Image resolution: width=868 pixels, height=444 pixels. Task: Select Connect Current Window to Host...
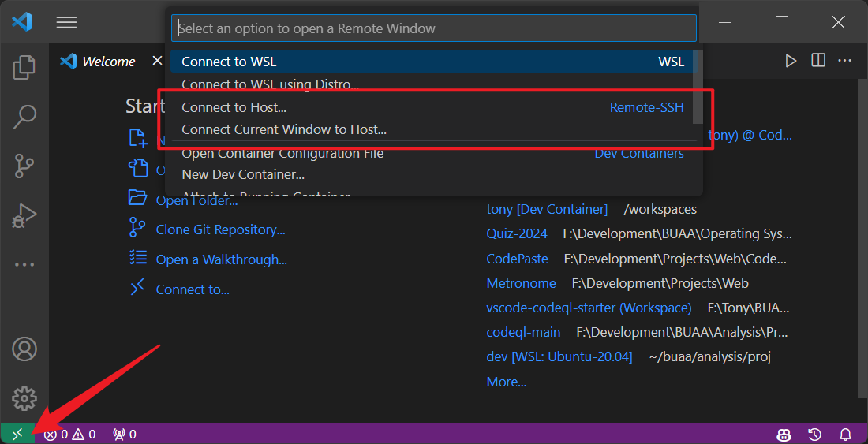pos(283,129)
